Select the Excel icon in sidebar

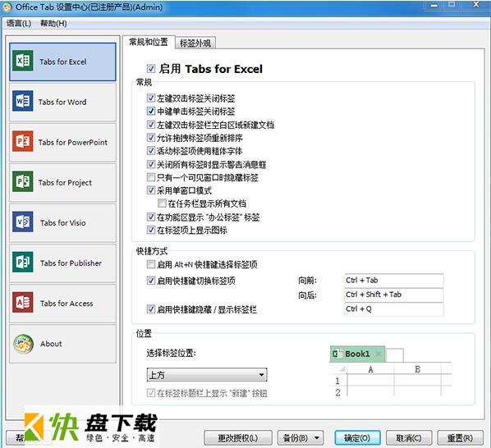(22, 61)
